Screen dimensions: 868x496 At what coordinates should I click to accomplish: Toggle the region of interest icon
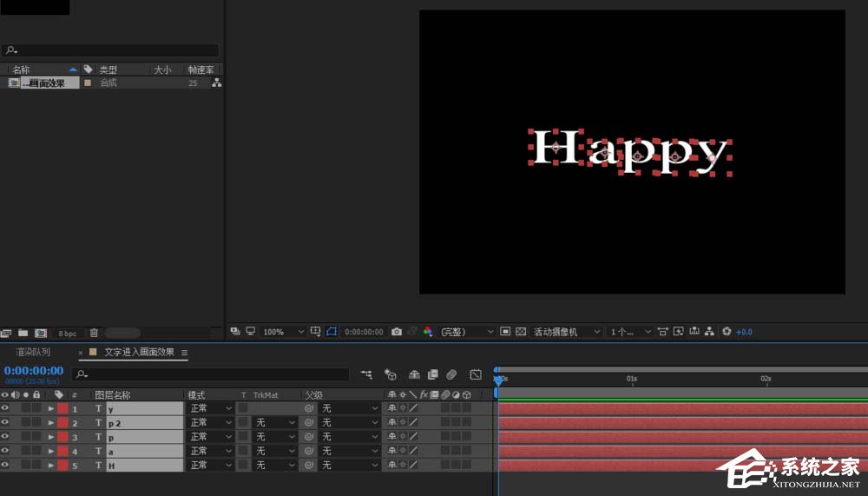click(x=505, y=332)
